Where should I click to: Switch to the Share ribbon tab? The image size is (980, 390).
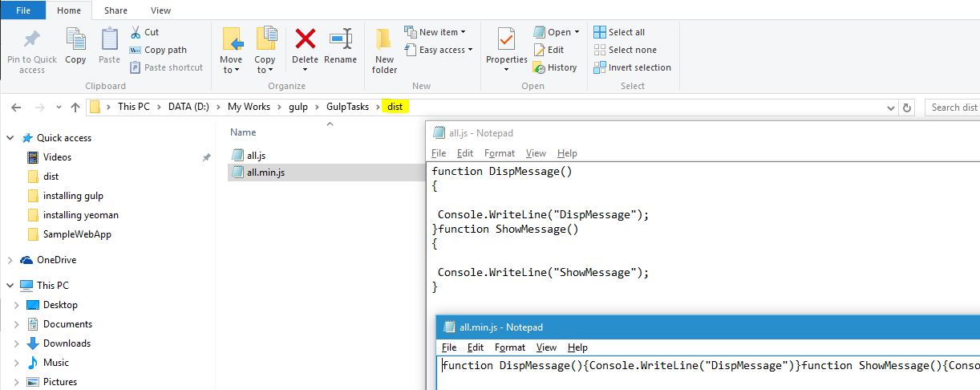pyautogui.click(x=115, y=10)
